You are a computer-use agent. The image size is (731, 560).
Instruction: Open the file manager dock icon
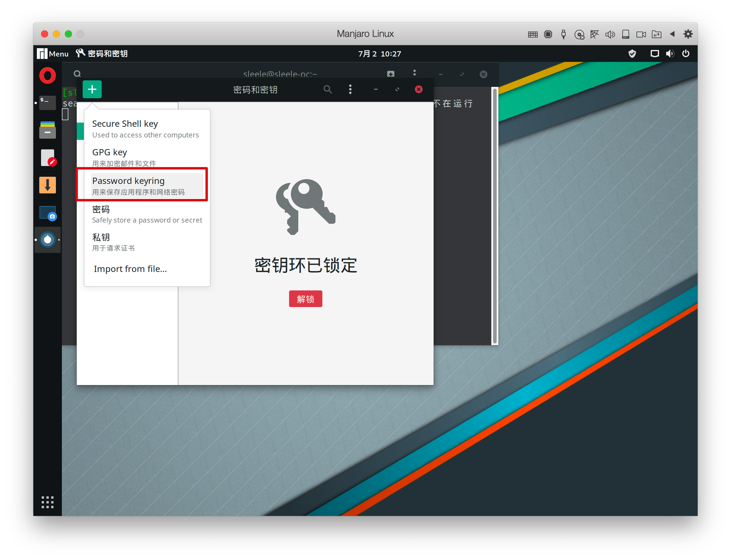click(x=48, y=130)
